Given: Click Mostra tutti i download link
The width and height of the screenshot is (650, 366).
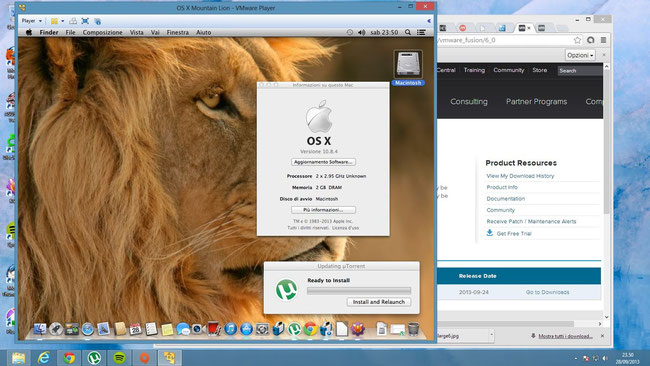Looking at the screenshot, I should point(565,336).
